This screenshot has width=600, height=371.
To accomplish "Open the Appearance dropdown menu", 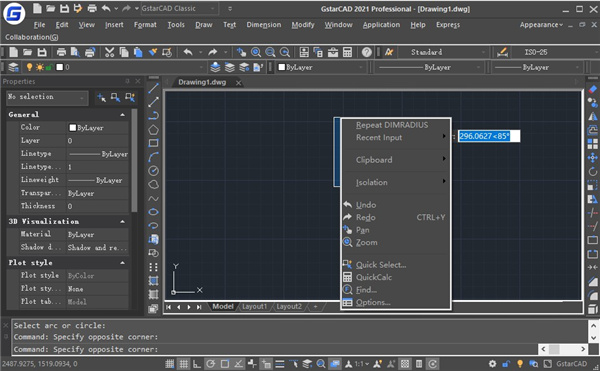I will click(x=541, y=25).
